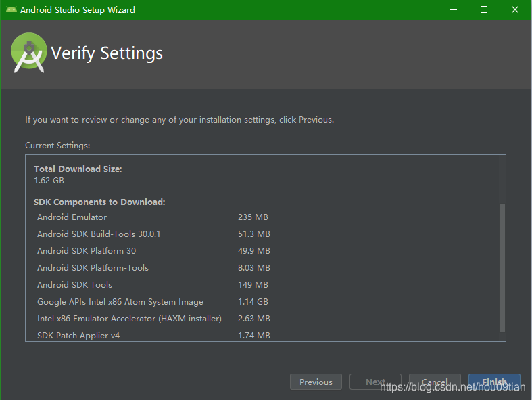Click the Android icon in title bar
The image size is (532, 400).
coord(11,9)
